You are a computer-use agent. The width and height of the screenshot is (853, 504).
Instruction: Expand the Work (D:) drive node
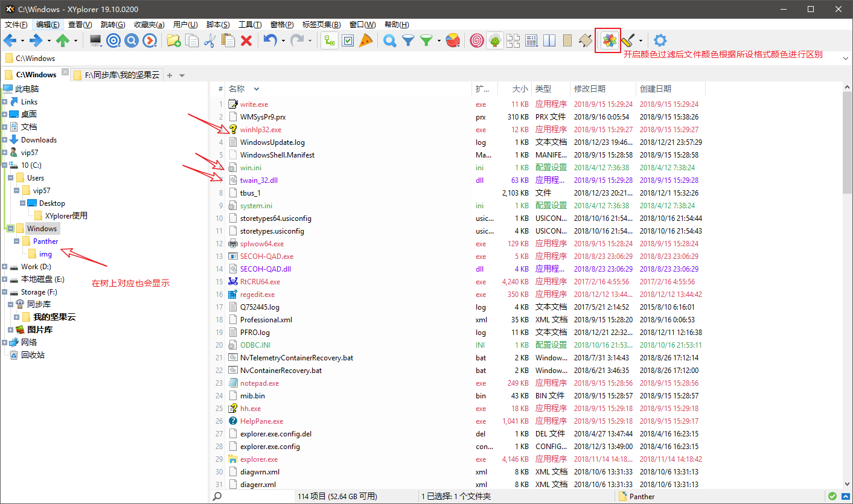click(x=5, y=267)
